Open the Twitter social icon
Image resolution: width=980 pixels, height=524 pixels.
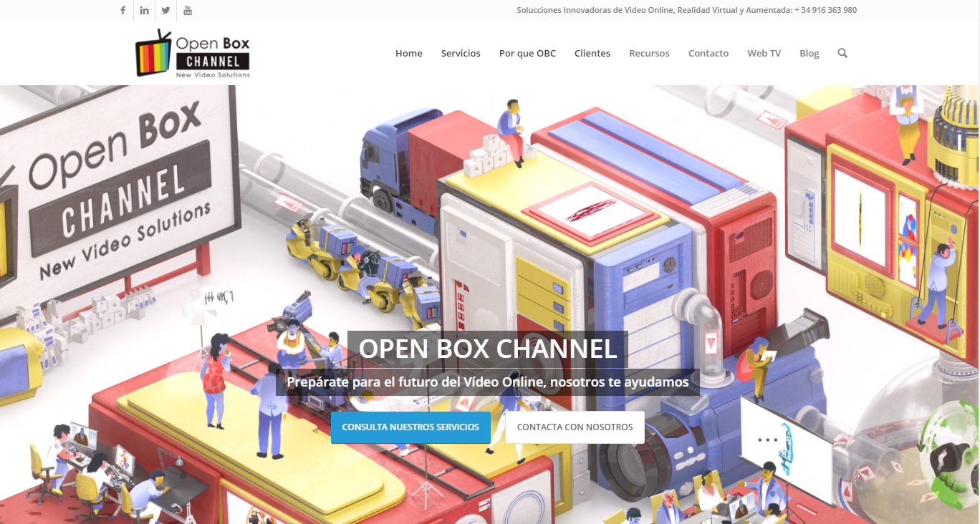pos(165,10)
